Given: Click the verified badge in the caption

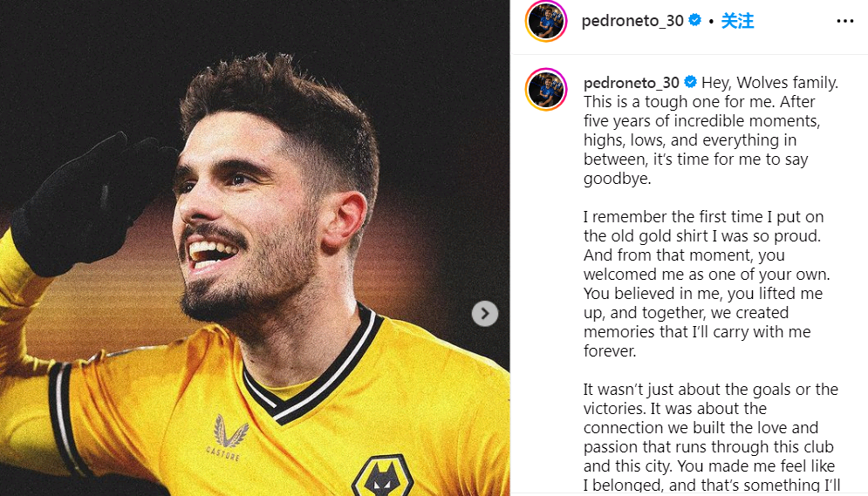Looking at the screenshot, I should (690, 83).
